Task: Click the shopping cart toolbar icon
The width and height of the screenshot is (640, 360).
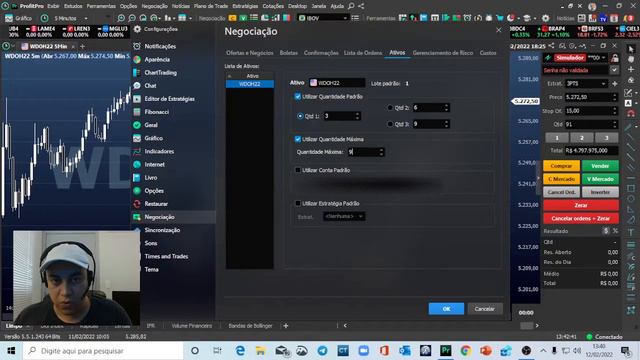Action: (500, 18)
